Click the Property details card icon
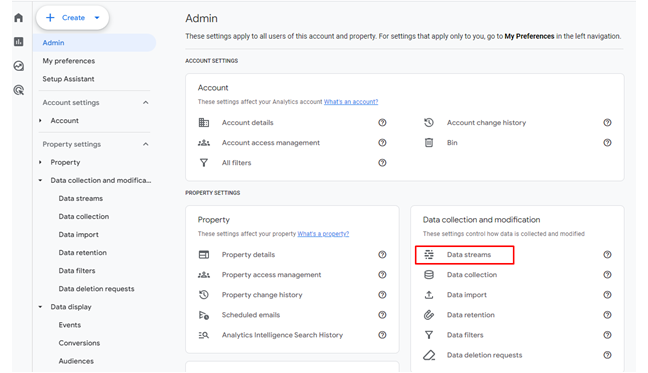648x373 pixels. click(x=204, y=255)
